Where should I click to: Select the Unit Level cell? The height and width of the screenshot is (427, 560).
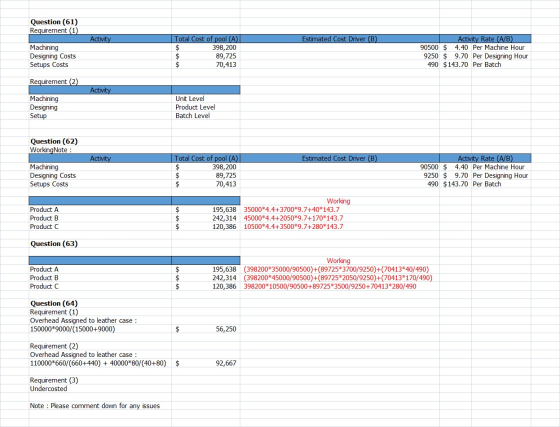click(x=206, y=99)
